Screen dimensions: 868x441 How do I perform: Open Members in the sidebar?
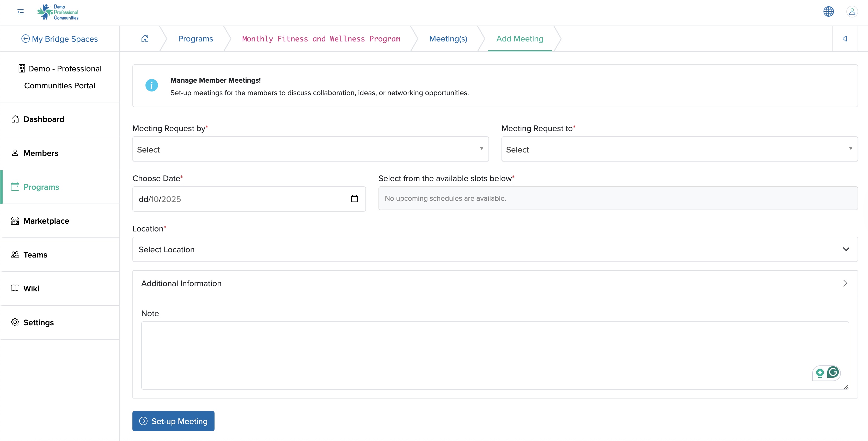[x=60, y=153]
